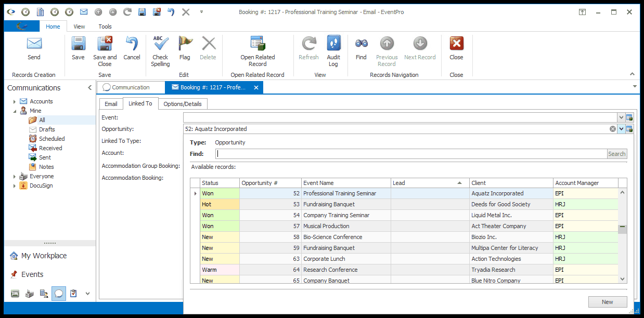
Task: Open the Drafts folder
Action: click(47, 129)
